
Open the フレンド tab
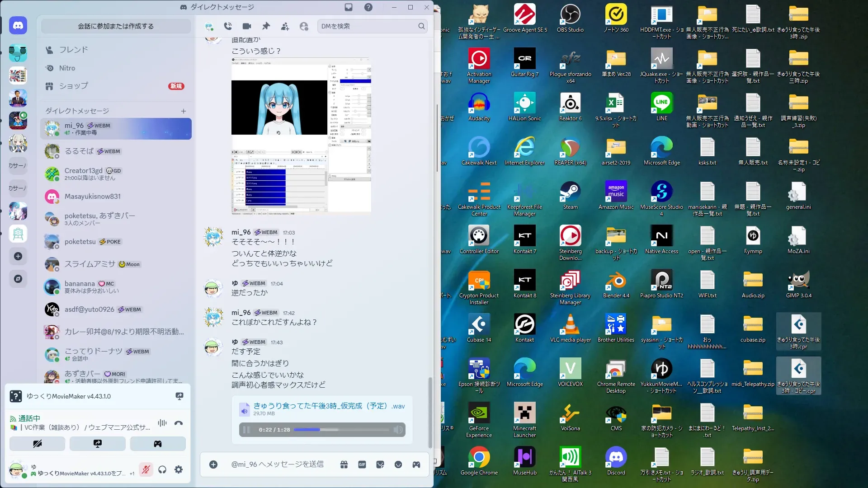(73, 50)
